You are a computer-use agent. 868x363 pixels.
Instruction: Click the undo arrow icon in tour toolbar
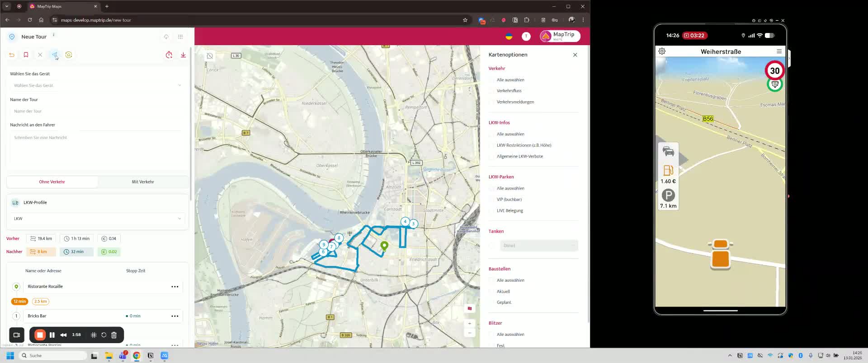click(12, 55)
